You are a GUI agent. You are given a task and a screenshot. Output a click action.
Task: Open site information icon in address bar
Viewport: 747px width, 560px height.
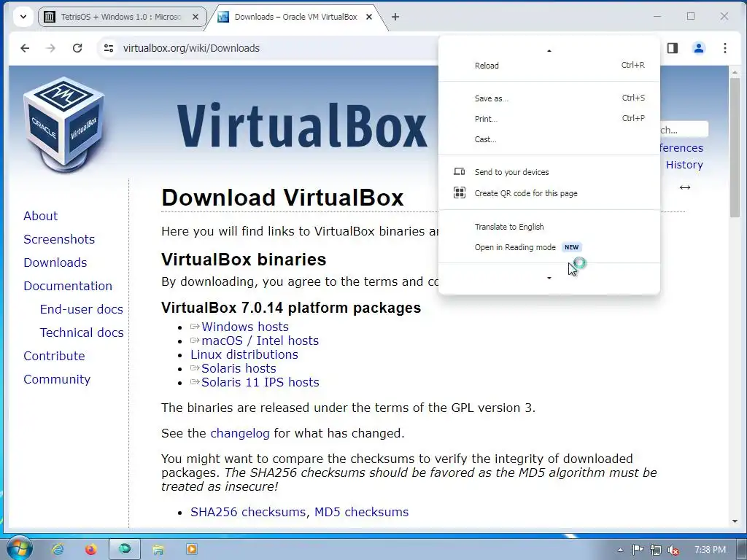109,48
